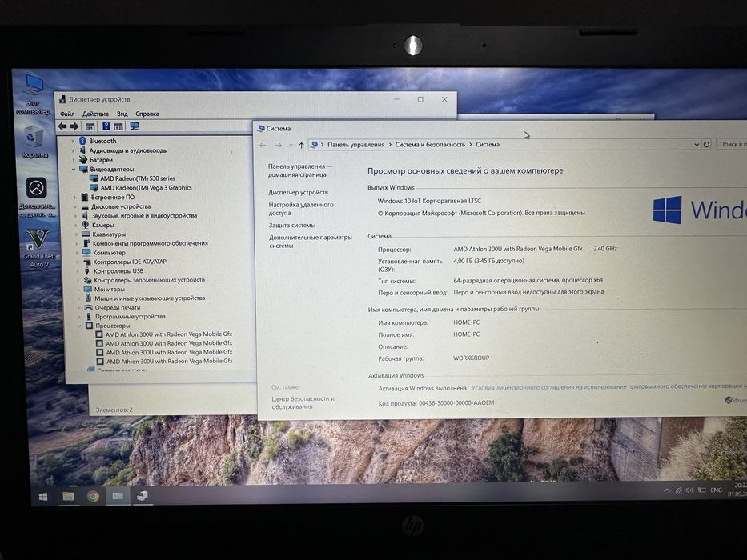Collapse the Видеоадаптеры node
This screenshot has height=560, width=747.
click(x=74, y=169)
